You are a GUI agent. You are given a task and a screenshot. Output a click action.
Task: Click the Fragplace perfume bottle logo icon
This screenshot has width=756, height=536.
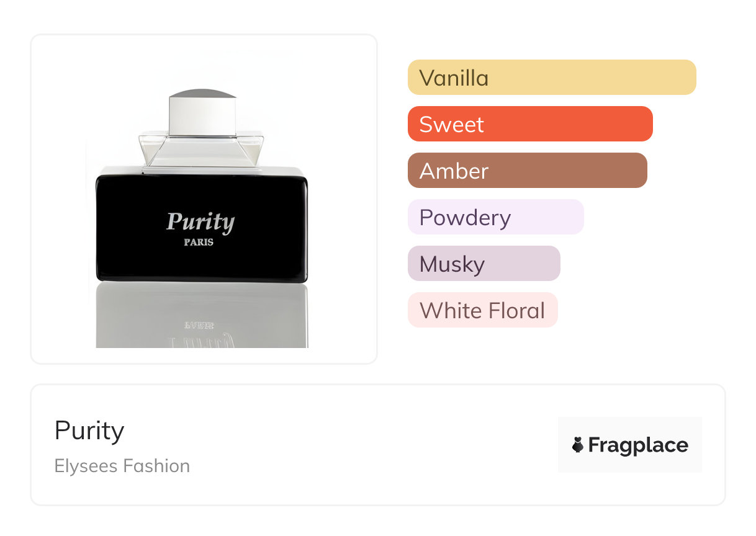pos(578,445)
